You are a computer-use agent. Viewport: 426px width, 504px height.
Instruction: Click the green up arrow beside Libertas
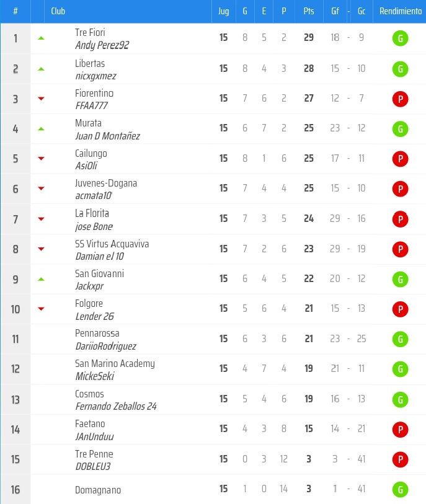click(x=41, y=69)
